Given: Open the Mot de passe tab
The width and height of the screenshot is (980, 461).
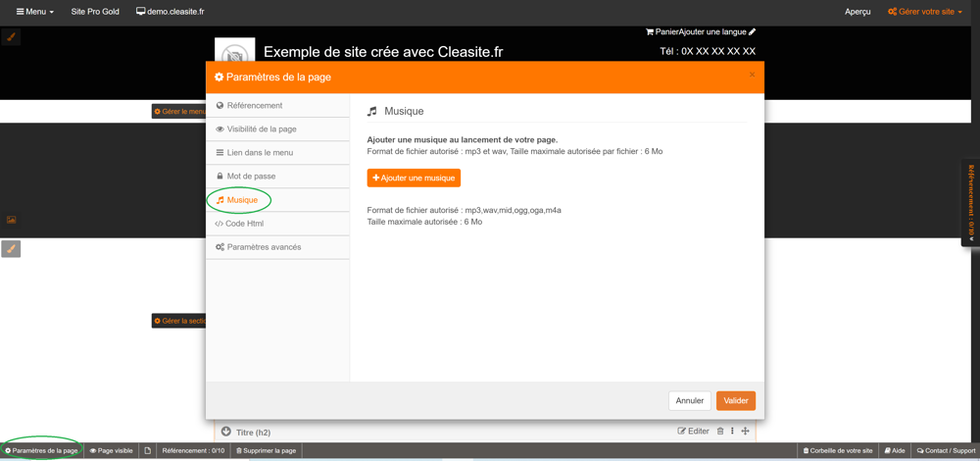Looking at the screenshot, I should tap(251, 177).
